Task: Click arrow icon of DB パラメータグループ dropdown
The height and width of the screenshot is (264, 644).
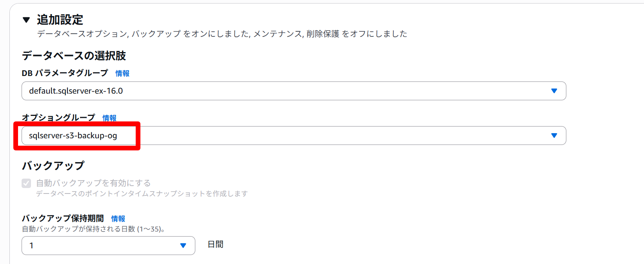Action: click(554, 91)
